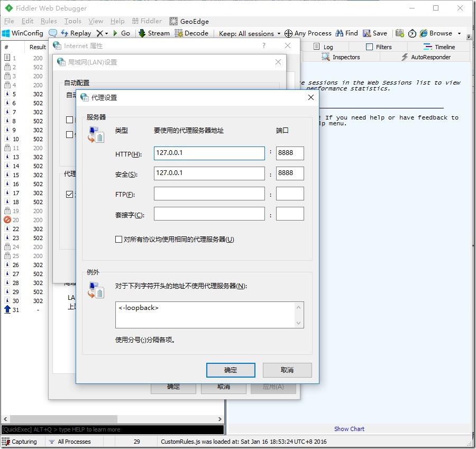The image size is (476, 449).
Task: Toggle second auto-config checkbox in LAN dialog
Action: pyautogui.click(x=69, y=134)
